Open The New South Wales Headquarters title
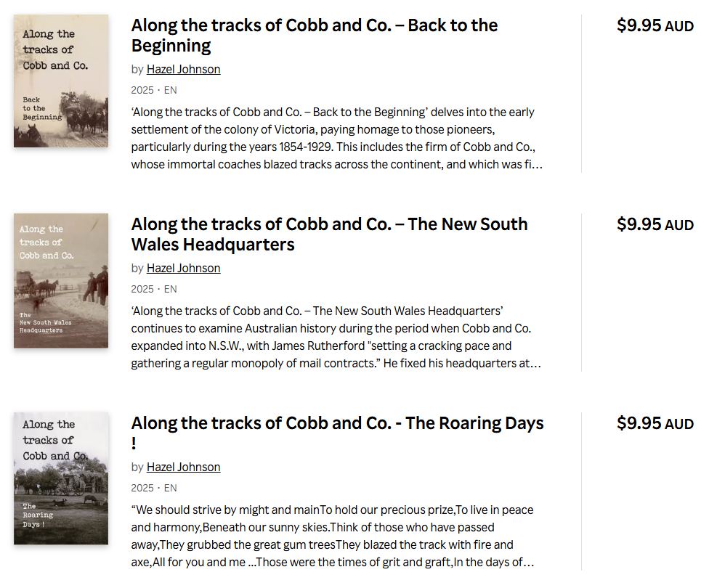Viewport: 709px width, 588px height. click(329, 234)
